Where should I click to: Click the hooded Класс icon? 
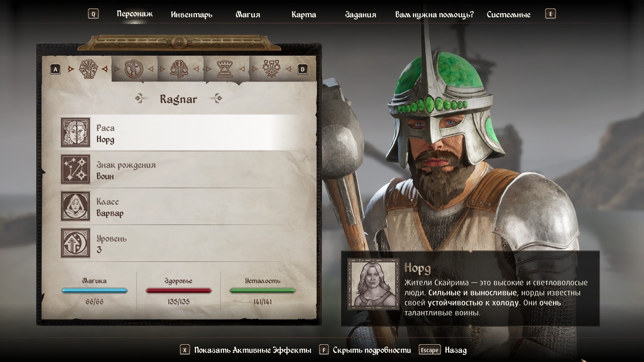point(75,206)
